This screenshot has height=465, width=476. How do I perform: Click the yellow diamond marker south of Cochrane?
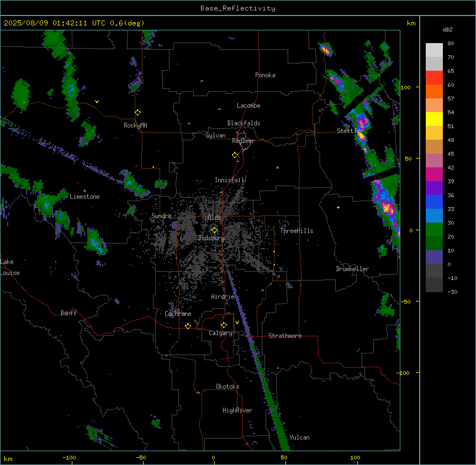[188, 326]
